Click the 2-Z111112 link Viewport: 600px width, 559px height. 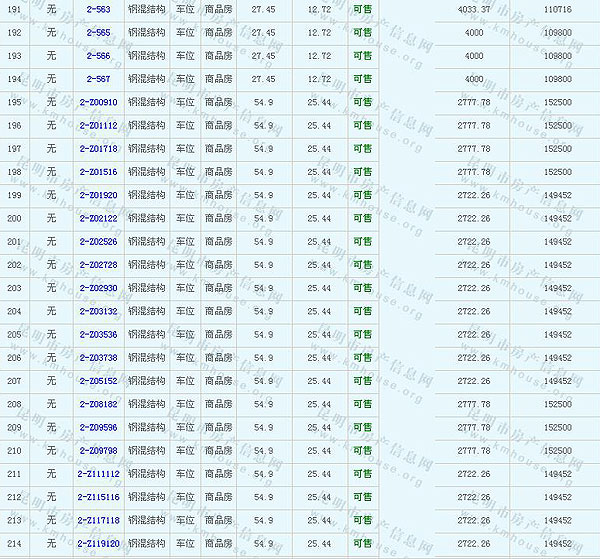point(98,474)
